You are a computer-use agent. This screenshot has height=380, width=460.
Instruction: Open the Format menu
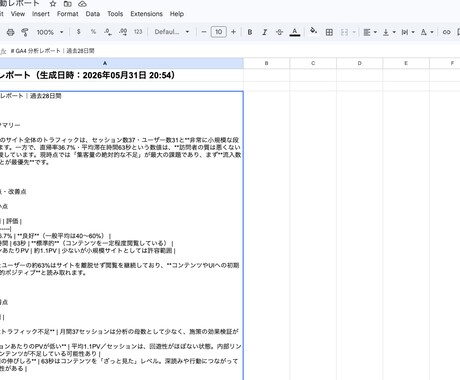tap(68, 14)
